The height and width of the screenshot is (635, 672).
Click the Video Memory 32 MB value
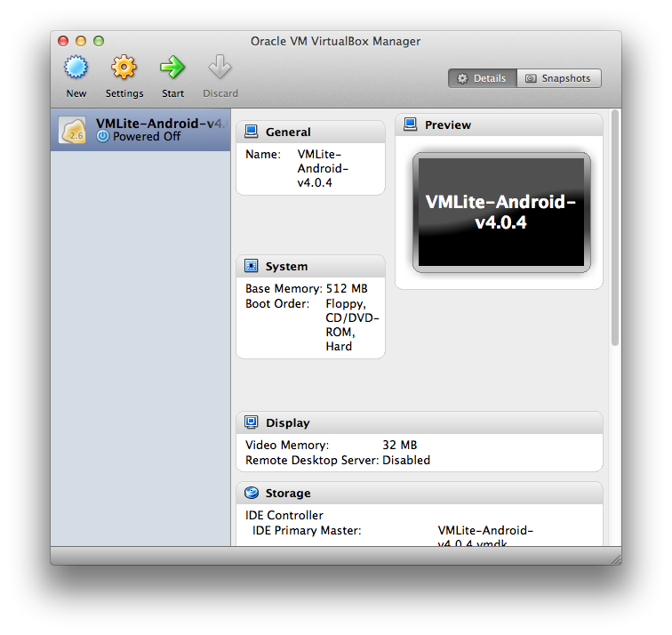point(399,445)
